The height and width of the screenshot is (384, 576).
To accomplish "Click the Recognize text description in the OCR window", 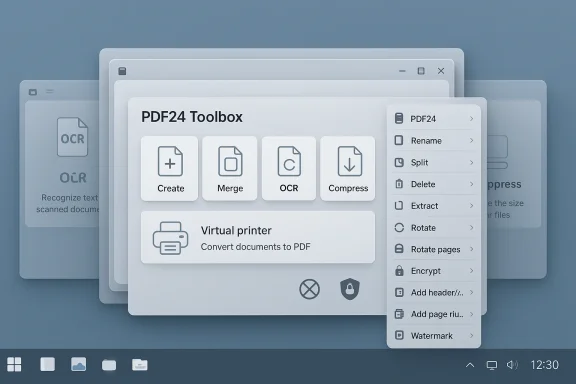I will [68, 203].
